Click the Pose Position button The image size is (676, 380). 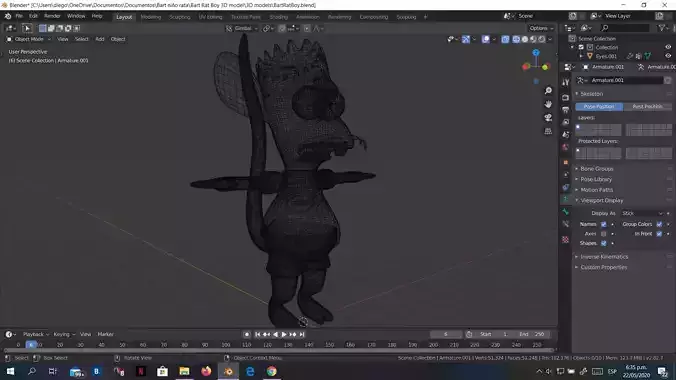point(599,107)
